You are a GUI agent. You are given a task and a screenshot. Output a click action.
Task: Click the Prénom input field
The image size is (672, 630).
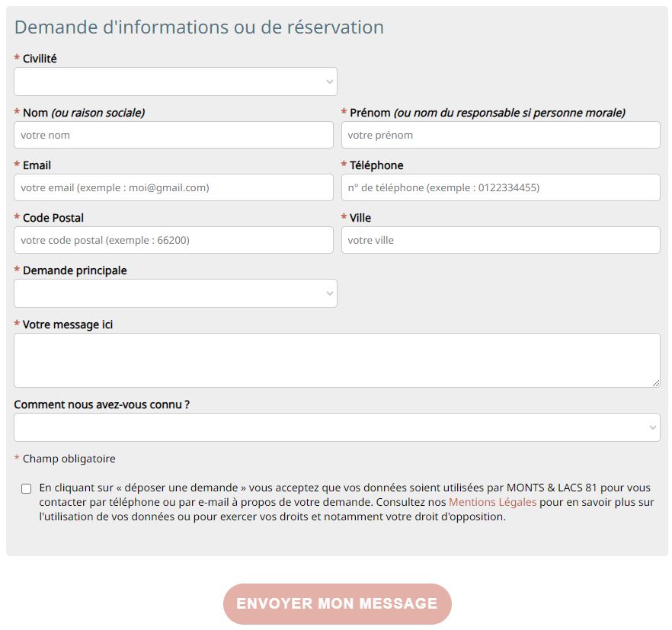(501, 135)
